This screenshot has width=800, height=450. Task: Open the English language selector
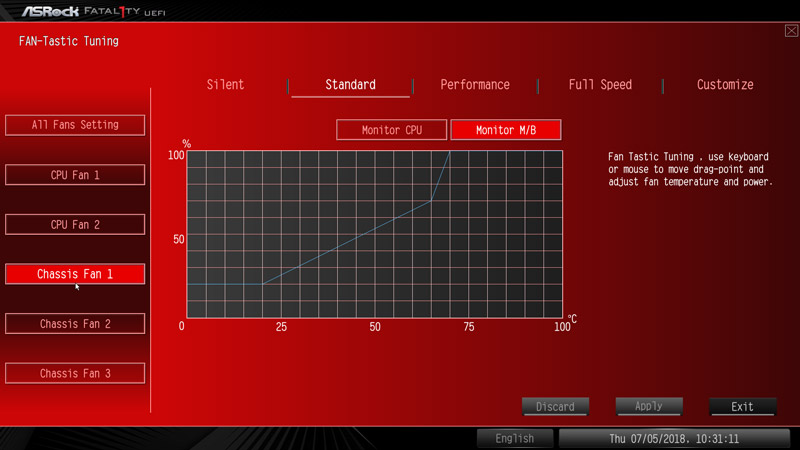click(x=515, y=439)
